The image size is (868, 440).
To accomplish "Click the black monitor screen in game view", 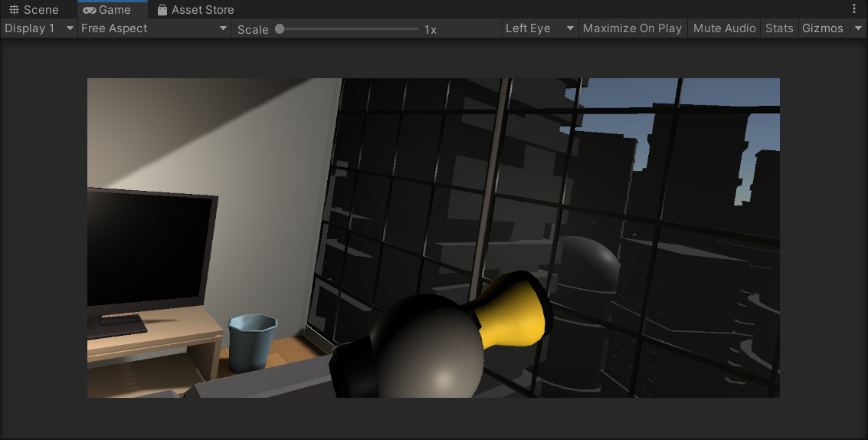I will tap(147, 249).
